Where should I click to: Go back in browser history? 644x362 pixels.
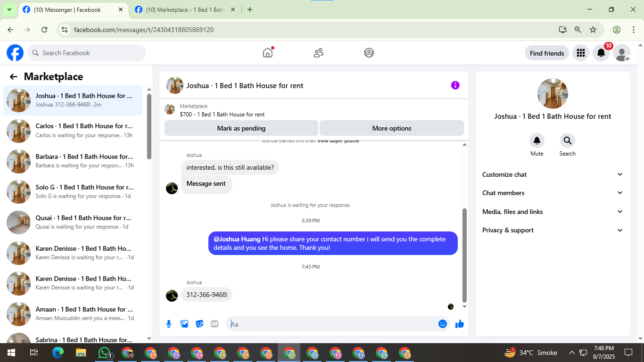coord(11,30)
